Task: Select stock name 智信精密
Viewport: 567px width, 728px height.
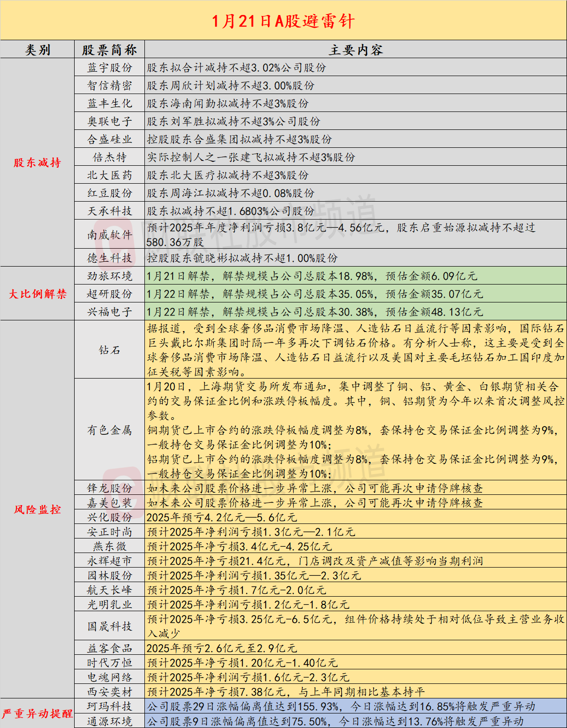Action: [x=110, y=86]
